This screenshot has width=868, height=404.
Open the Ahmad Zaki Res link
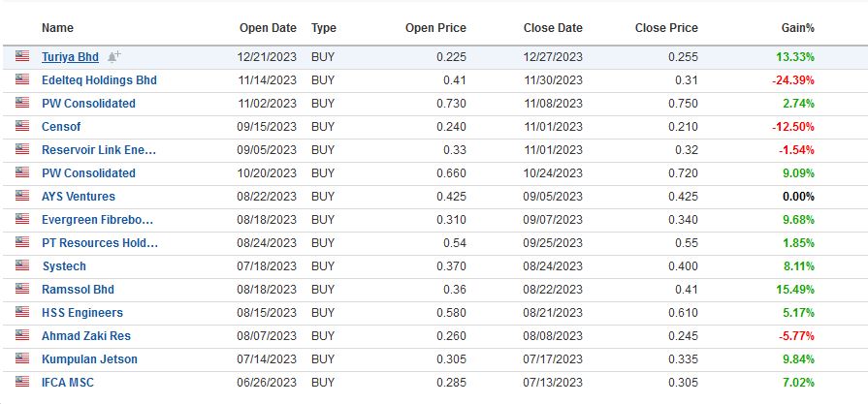tap(86, 335)
